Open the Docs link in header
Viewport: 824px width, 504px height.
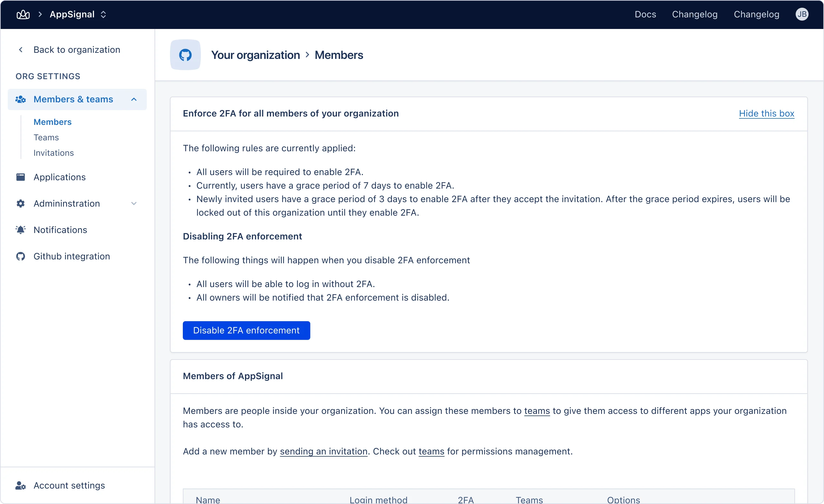point(645,14)
